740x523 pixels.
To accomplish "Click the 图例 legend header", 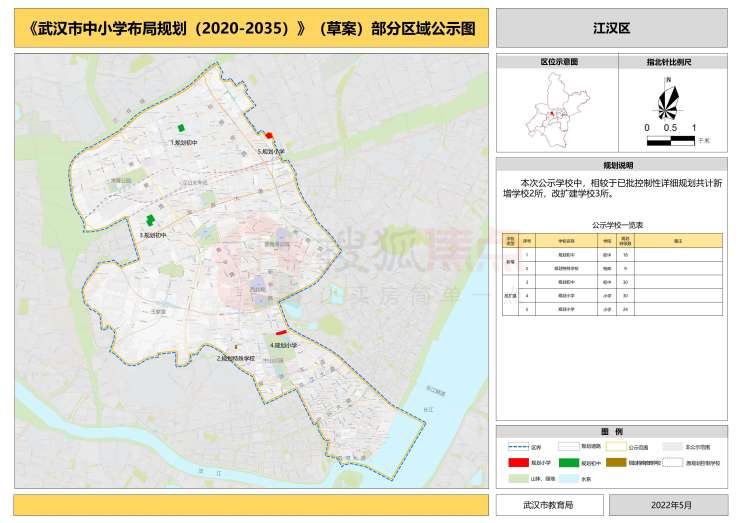I will [x=611, y=431].
